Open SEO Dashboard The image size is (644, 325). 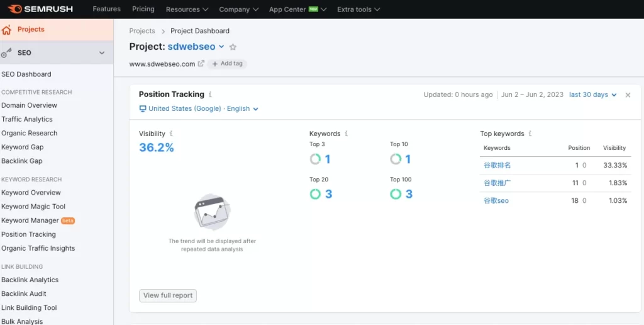pyautogui.click(x=26, y=74)
